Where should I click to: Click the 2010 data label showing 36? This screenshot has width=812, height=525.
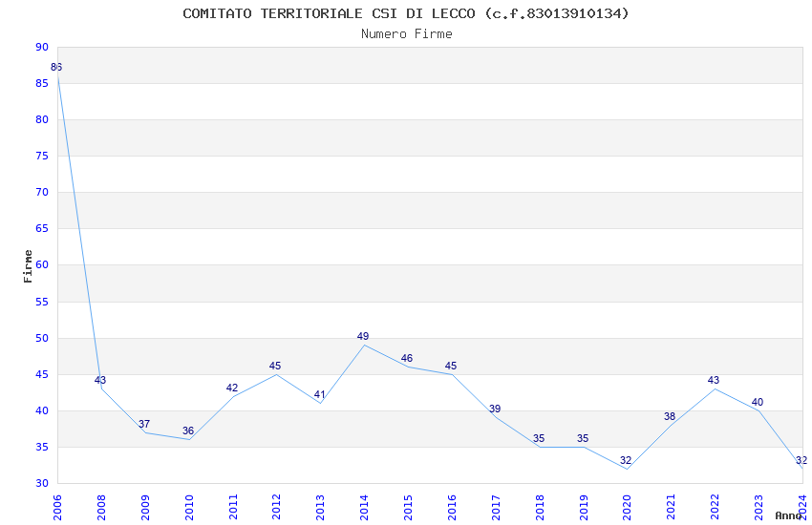pyautogui.click(x=188, y=430)
